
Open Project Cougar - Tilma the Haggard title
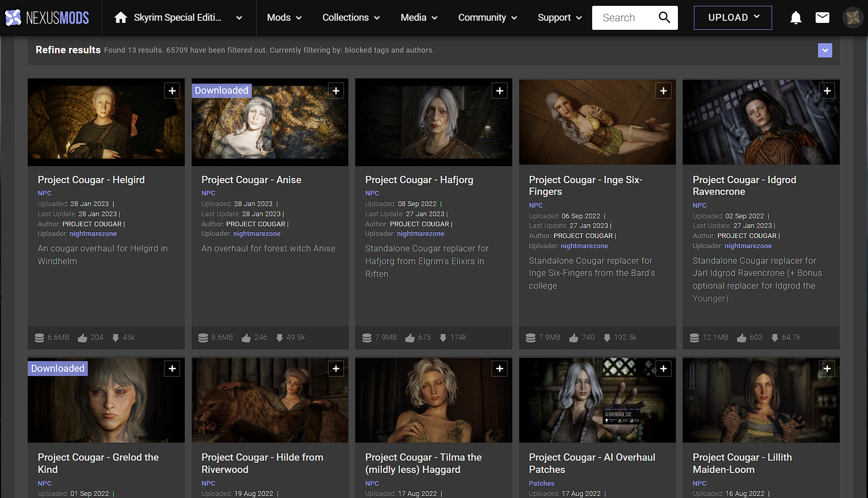(x=423, y=463)
